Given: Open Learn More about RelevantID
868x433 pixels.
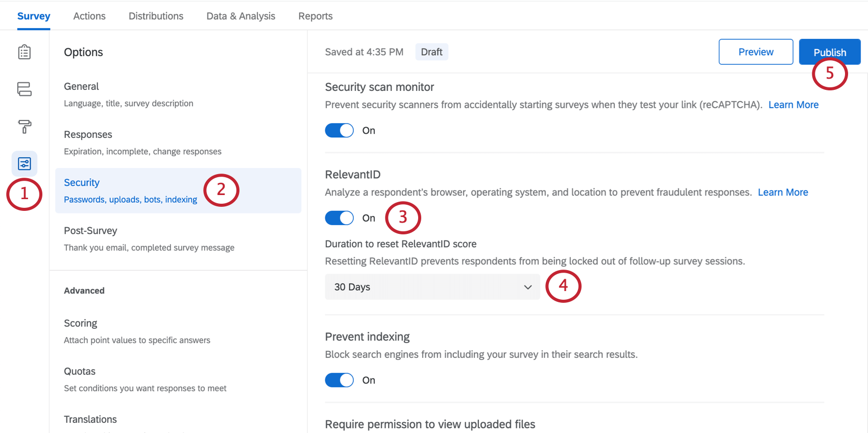Looking at the screenshot, I should 783,192.
